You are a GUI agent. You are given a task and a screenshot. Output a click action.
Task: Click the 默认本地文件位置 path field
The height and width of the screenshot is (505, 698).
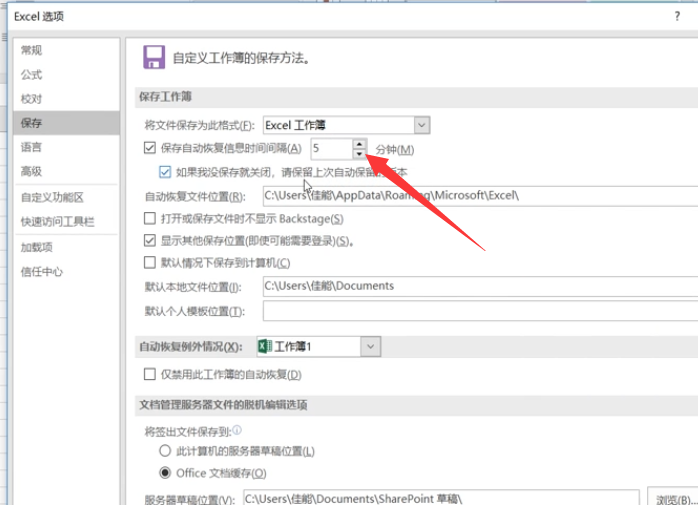click(480, 286)
